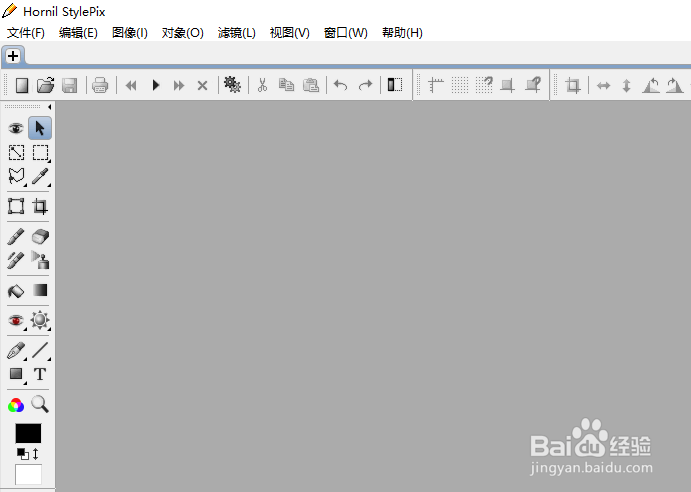Open the RGB color circles tool
The width and height of the screenshot is (691, 492).
pyautogui.click(x=16, y=405)
